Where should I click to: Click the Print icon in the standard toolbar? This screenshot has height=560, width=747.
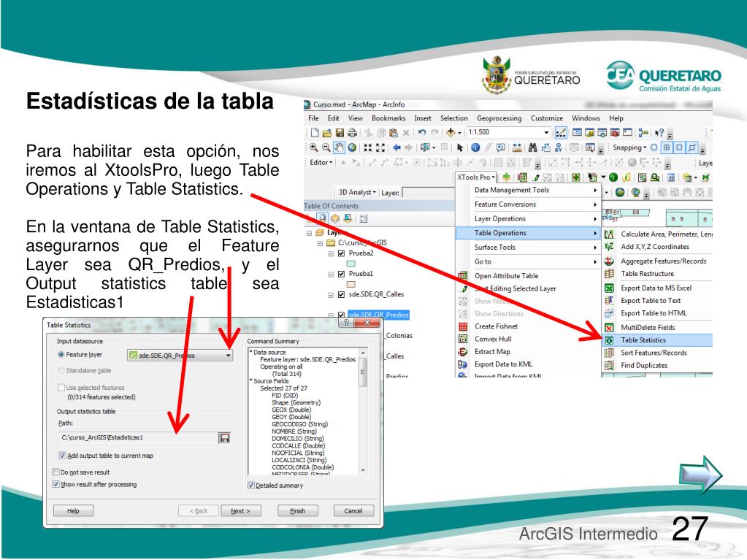(x=352, y=132)
